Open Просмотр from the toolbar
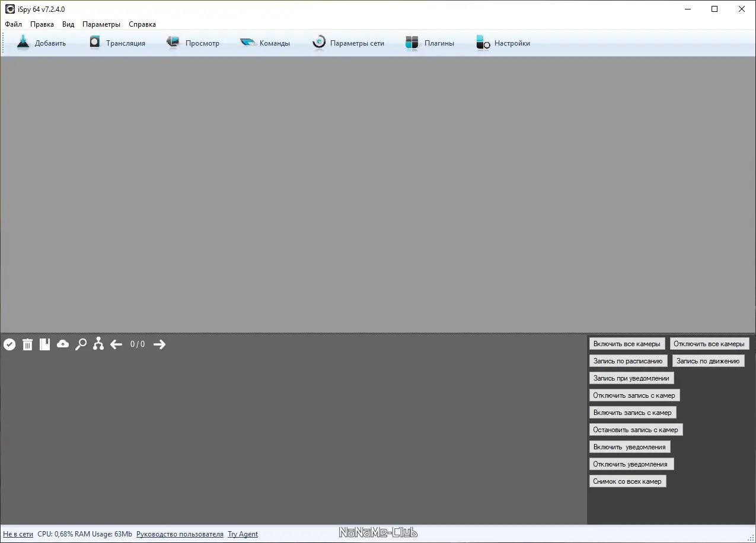 click(x=193, y=43)
